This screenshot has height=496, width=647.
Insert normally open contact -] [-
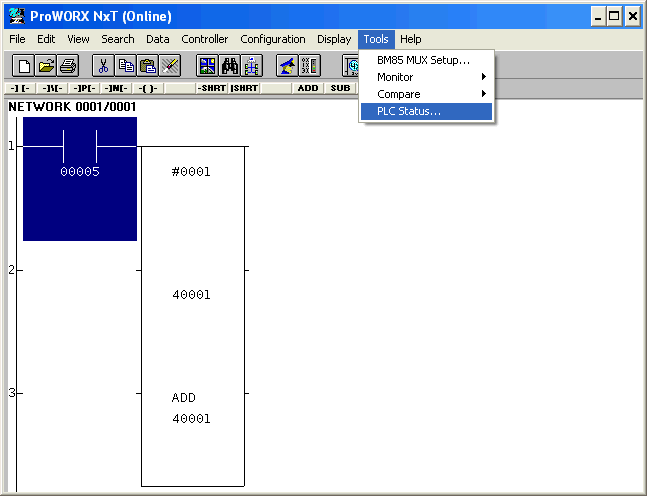click(20, 88)
